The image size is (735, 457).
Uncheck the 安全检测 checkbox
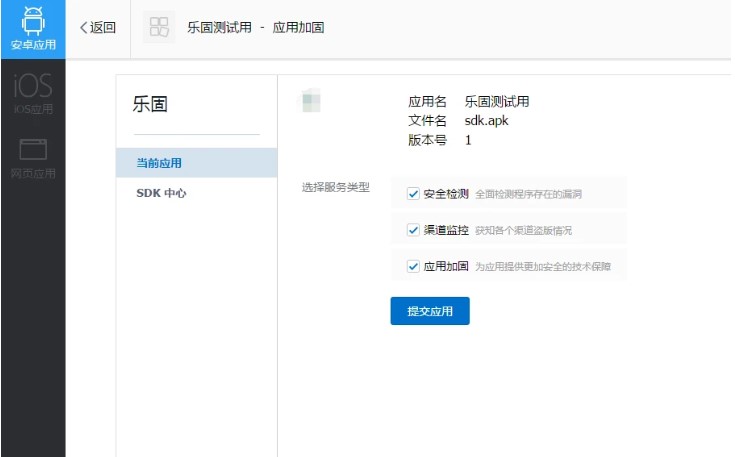click(413, 193)
